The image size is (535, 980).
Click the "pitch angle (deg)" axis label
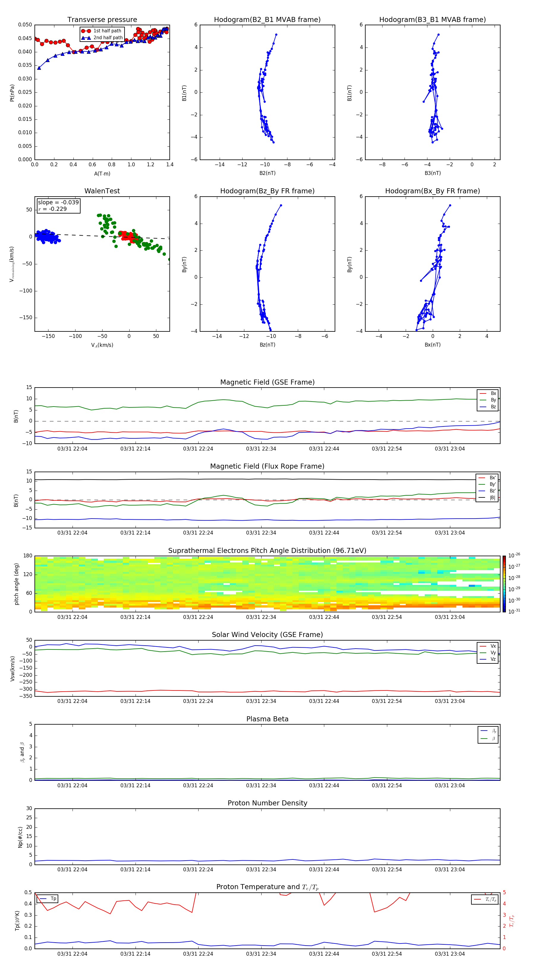16,584
